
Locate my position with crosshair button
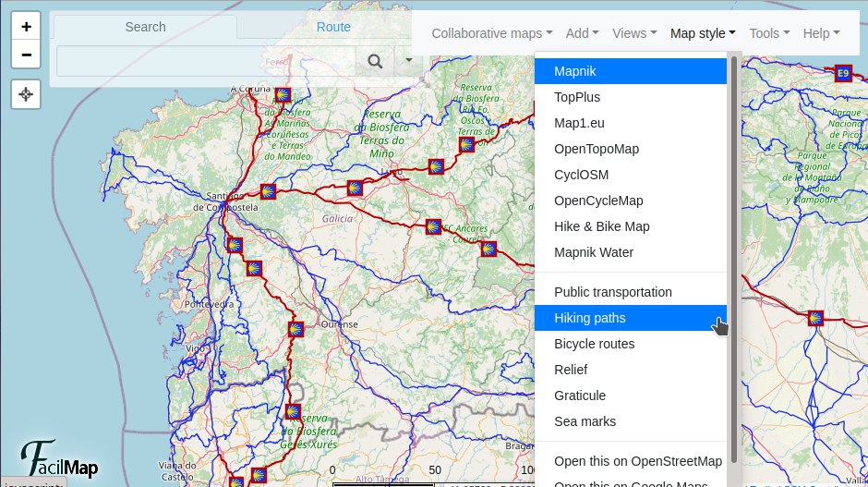tap(26, 94)
